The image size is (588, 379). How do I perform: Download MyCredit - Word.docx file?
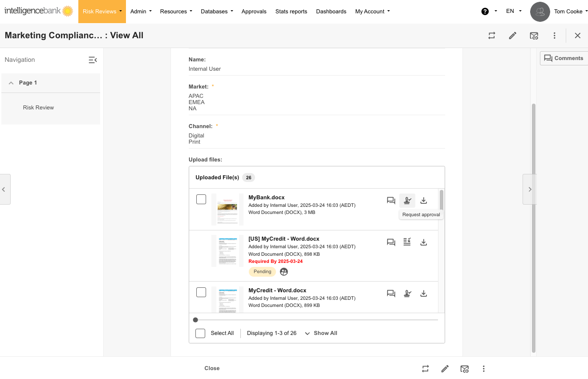point(424,294)
